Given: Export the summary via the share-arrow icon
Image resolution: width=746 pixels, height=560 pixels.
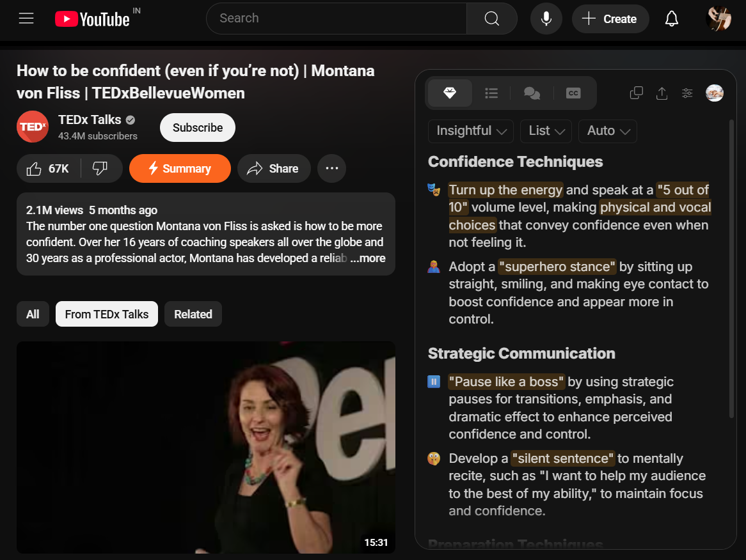Looking at the screenshot, I should pyautogui.click(x=662, y=93).
